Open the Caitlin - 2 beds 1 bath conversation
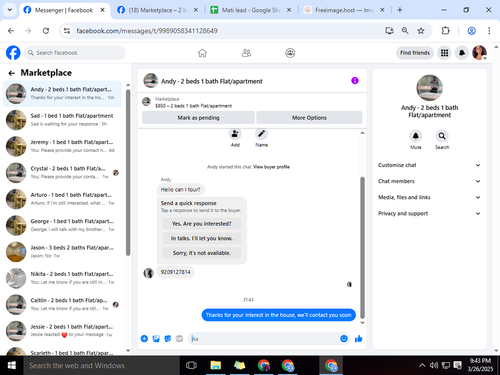The height and width of the screenshot is (375, 500). [x=62, y=304]
